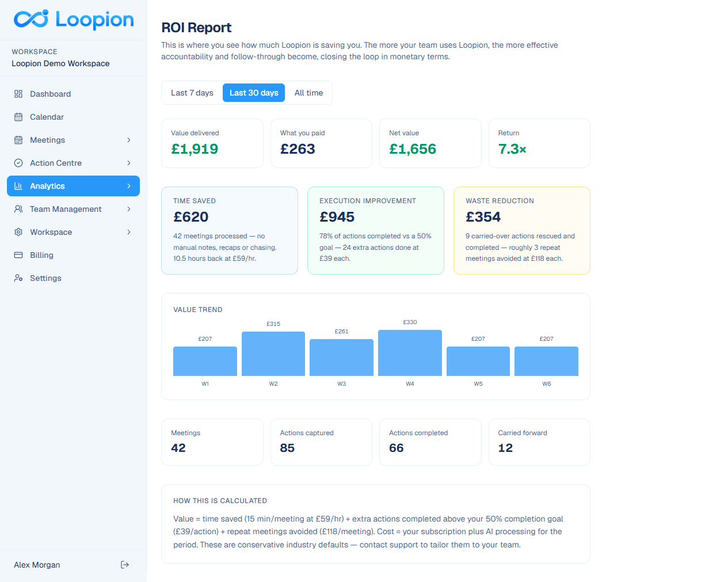Click the VALUE TREND heading

pyautogui.click(x=198, y=310)
